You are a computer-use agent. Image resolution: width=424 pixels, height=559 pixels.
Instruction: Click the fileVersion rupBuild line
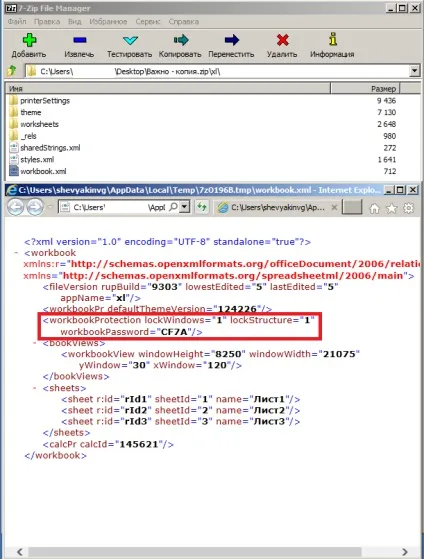click(x=190, y=287)
